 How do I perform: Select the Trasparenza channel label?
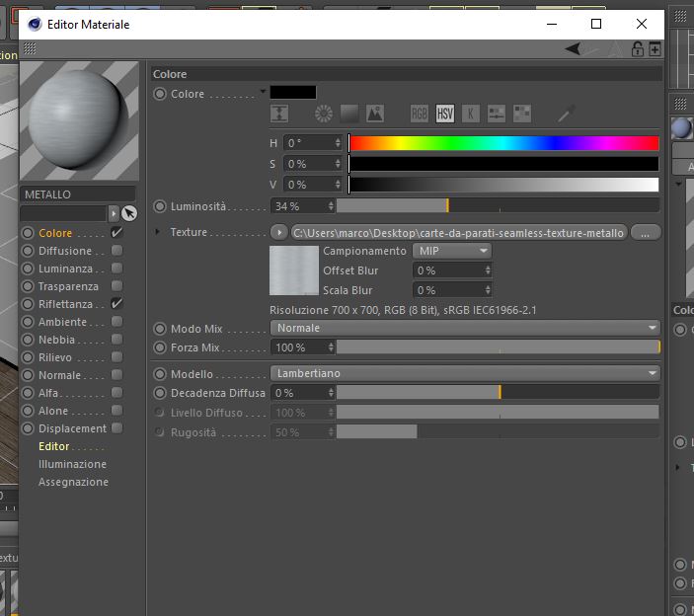[x=68, y=286]
